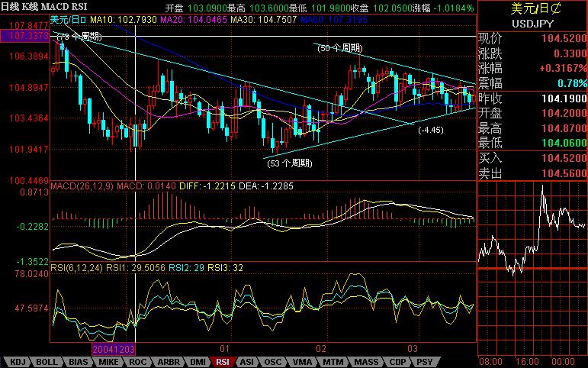Click the 卖出 104.5600 quote row
This screenshot has height=368, width=588.
(532, 173)
